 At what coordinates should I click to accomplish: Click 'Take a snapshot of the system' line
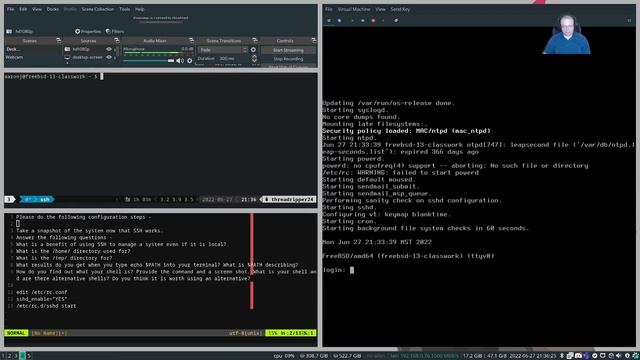click(x=89, y=231)
